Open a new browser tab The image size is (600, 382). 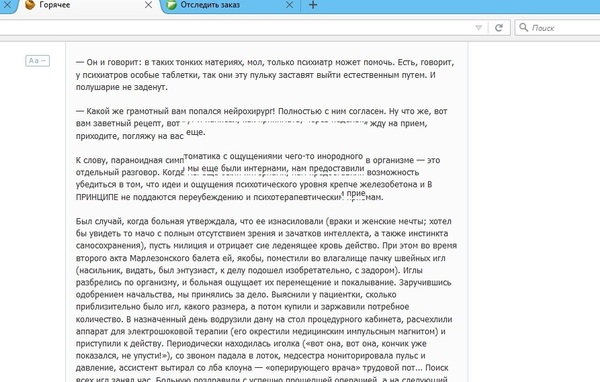313,5
